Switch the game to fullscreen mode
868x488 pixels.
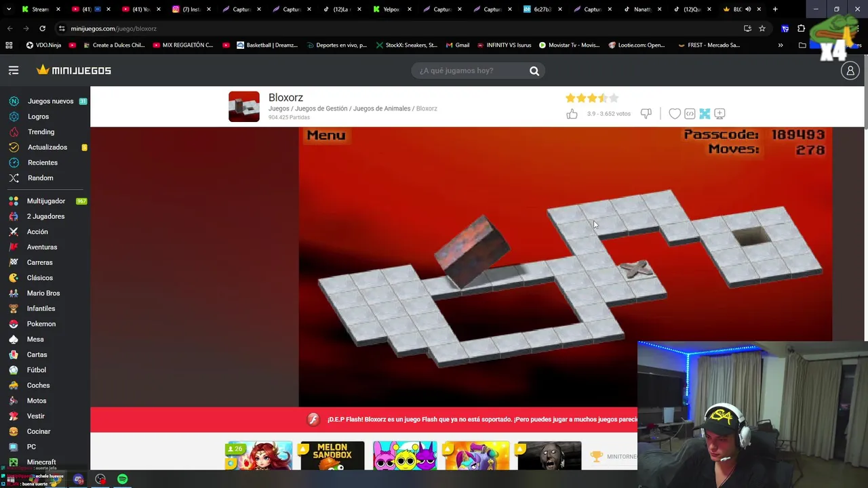(705, 114)
